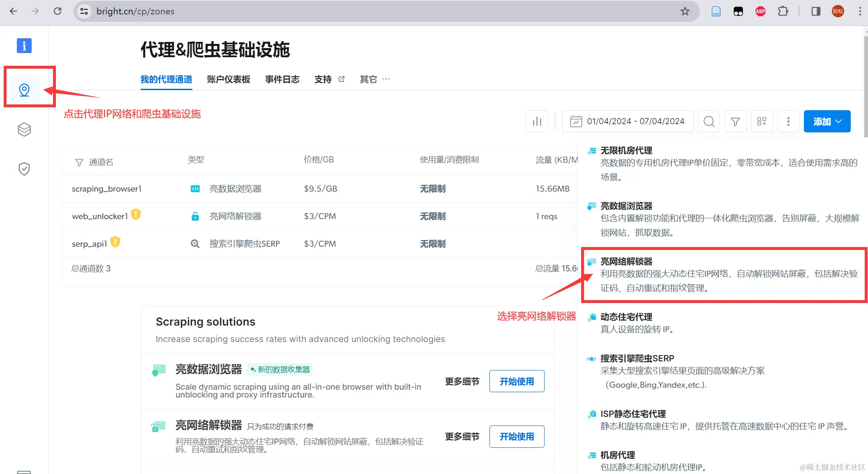Open the funnel filter icon in toolbar

point(735,121)
